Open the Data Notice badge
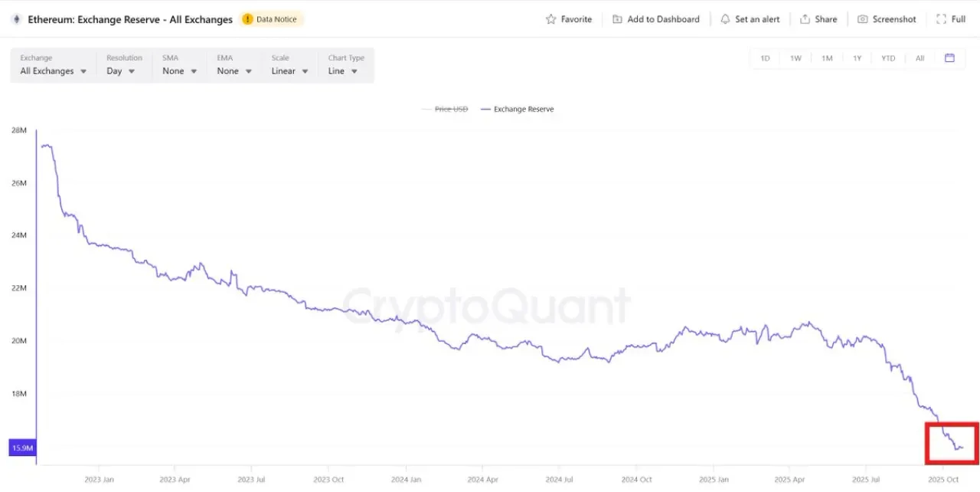Image resolution: width=980 pixels, height=492 pixels. click(x=271, y=19)
